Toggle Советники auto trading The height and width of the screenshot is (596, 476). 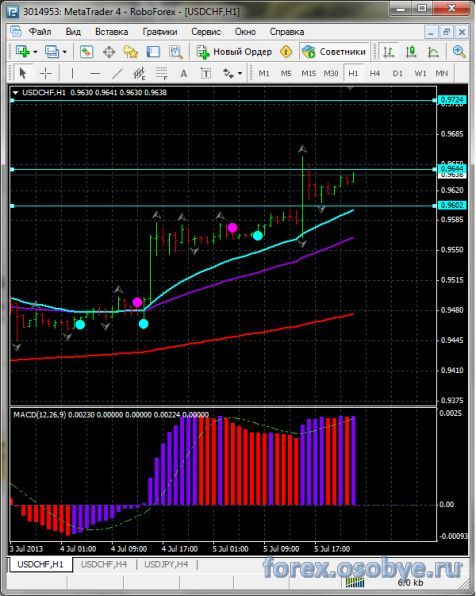tap(334, 52)
